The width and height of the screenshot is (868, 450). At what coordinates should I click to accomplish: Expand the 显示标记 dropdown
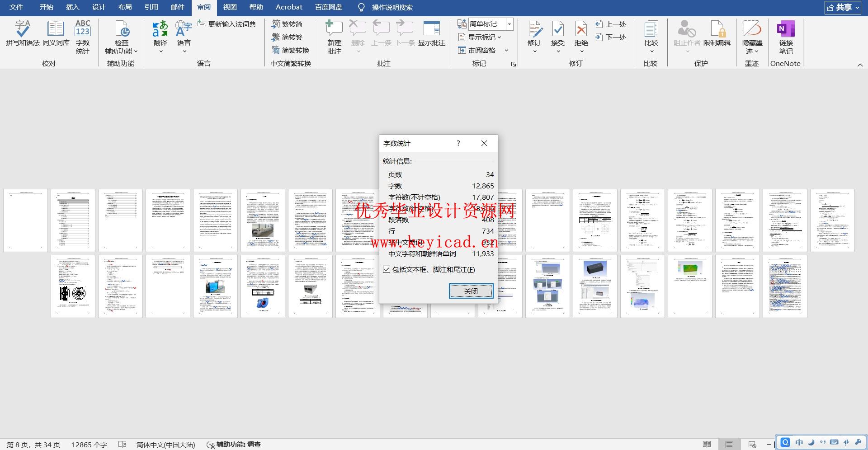(499, 37)
